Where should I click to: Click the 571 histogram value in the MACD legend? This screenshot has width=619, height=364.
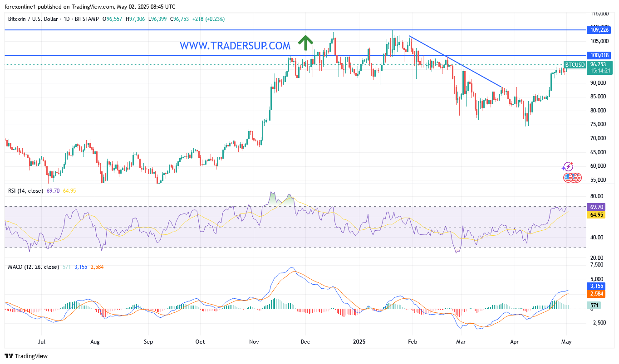coord(66,267)
